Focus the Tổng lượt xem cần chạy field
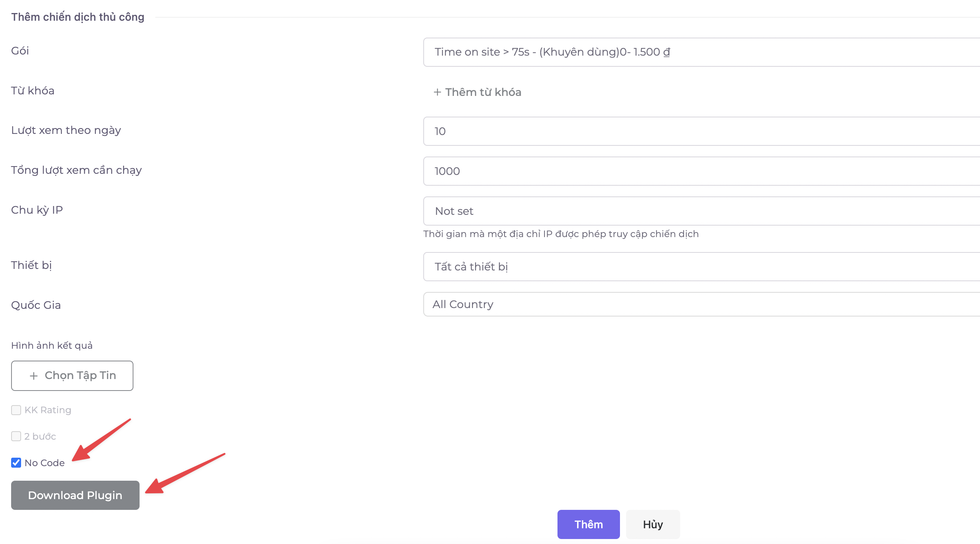The image size is (980, 544). pos(702,171)
